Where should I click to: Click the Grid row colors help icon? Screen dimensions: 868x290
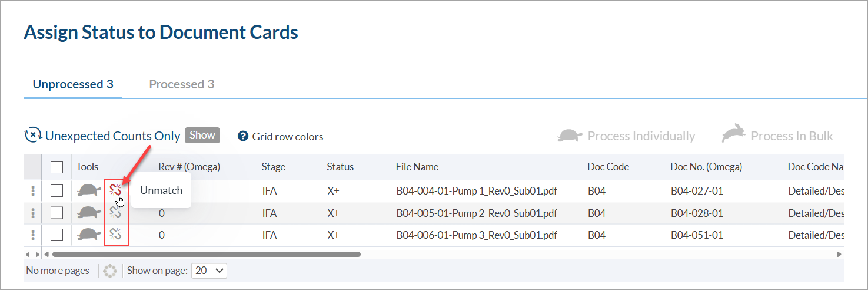point(243,136)
